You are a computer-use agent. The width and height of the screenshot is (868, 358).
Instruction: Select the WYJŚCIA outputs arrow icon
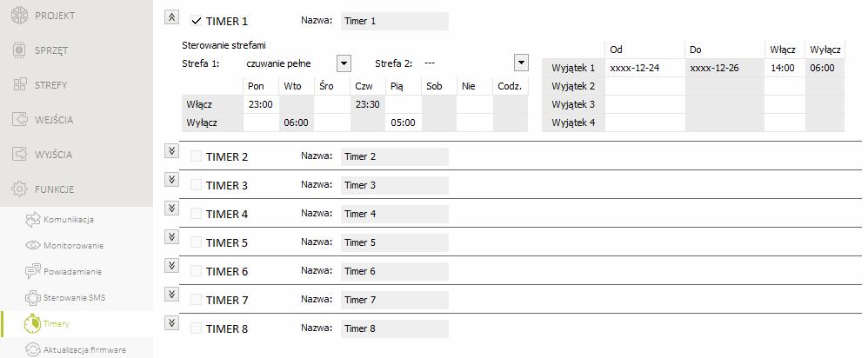click(x=19, y=154)
